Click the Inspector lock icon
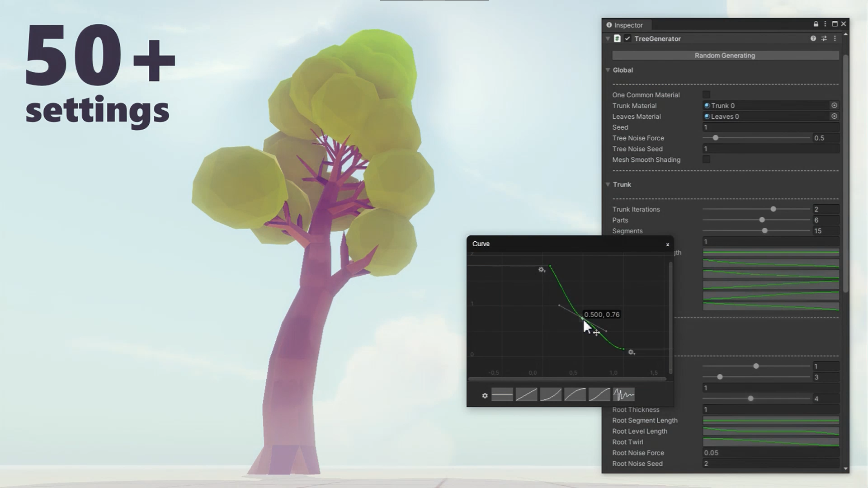The width and height of the screenshot is (868, 488). [816, 24]
